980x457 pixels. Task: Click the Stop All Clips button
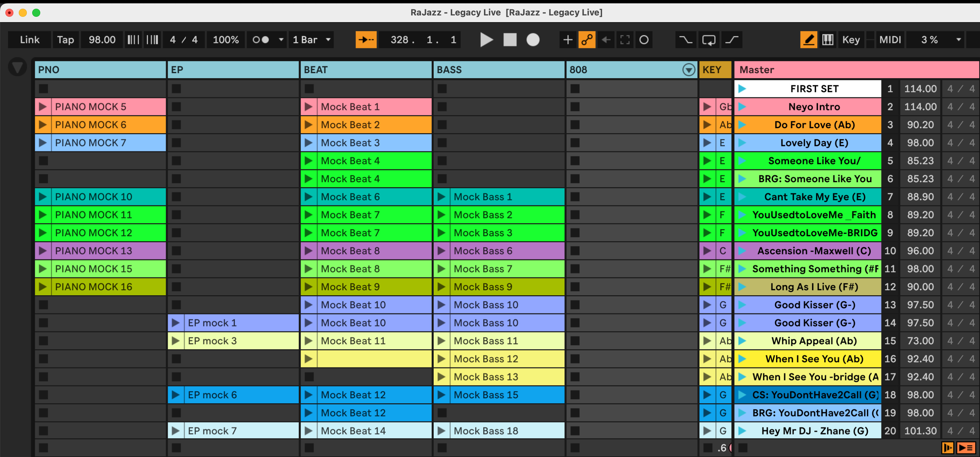tap(743, 448)
